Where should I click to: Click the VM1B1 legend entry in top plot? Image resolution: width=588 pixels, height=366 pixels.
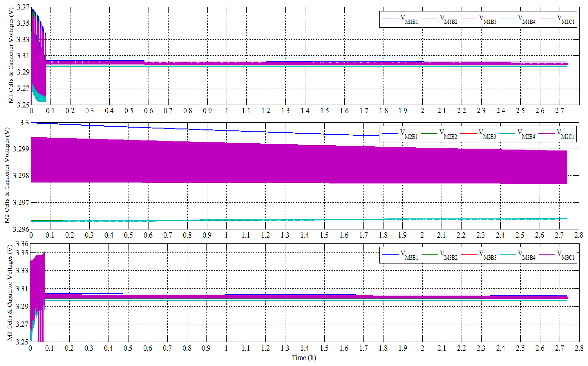409,19
